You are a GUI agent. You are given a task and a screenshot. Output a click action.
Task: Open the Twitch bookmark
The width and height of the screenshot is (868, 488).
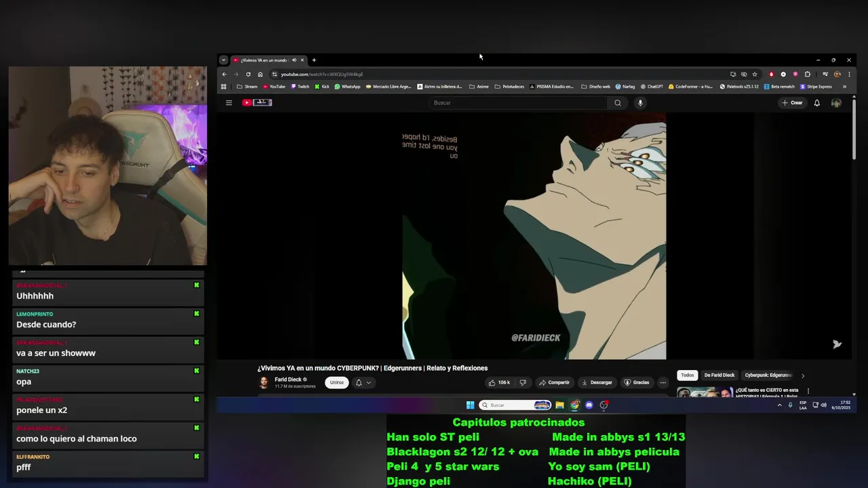(x=300, y=87)
